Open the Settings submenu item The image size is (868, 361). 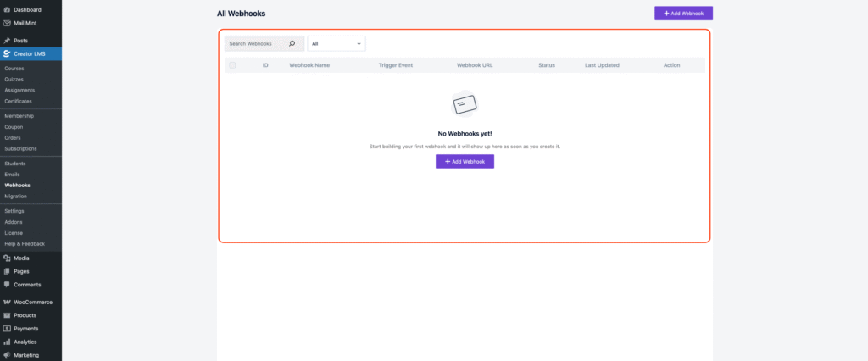point(14,211)
